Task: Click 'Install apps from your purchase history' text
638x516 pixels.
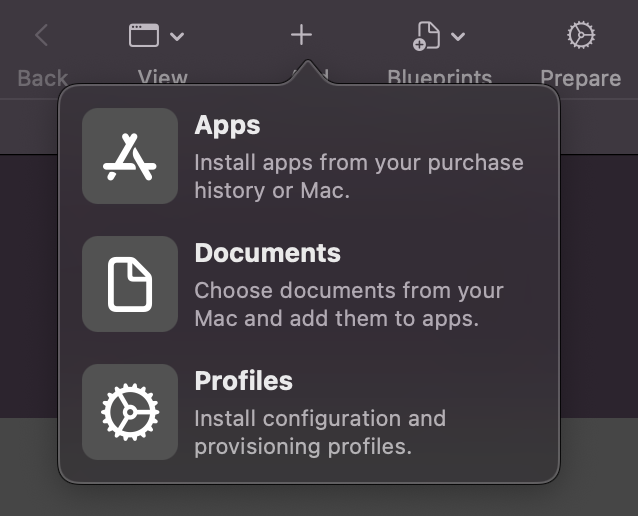Action: pos(358,175)
